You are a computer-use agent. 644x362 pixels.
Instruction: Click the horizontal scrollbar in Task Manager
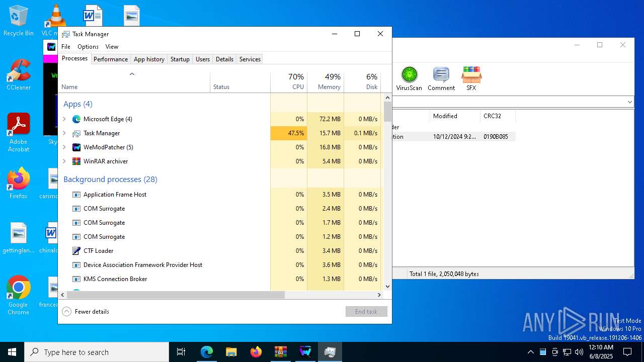click(x=176, y=295)
